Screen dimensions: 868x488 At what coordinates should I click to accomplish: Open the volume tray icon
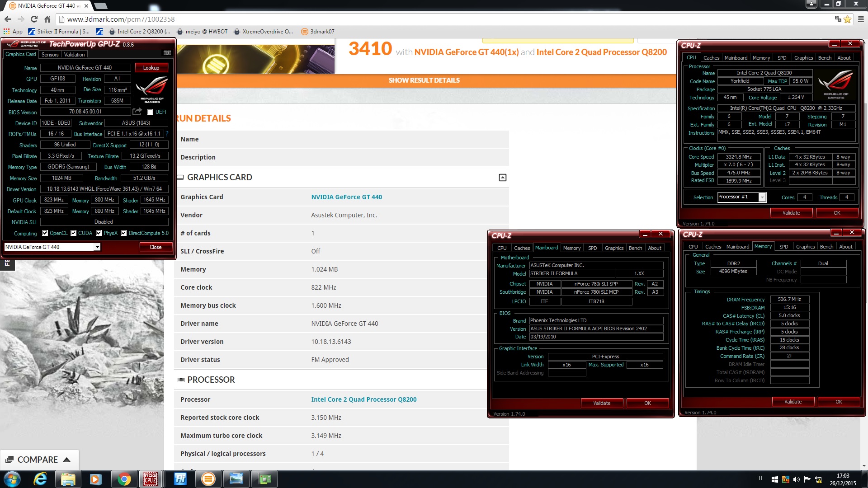tap(797, 479)
